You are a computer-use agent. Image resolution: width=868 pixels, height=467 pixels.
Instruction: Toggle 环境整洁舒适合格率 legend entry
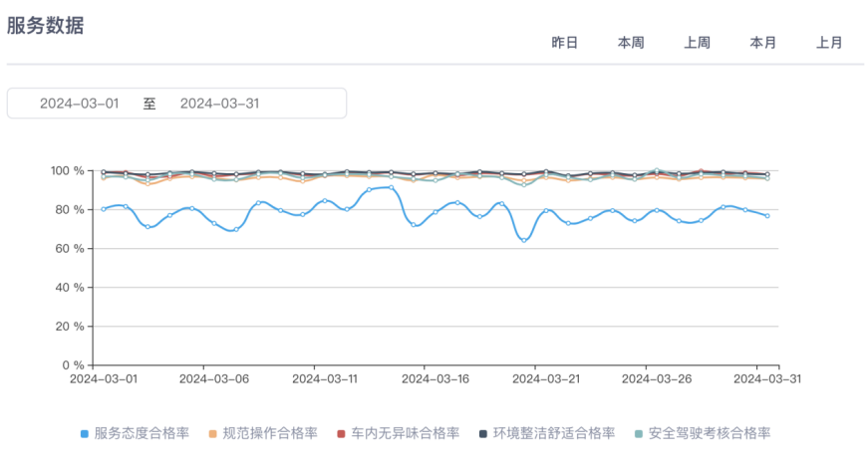click(553, 433)
